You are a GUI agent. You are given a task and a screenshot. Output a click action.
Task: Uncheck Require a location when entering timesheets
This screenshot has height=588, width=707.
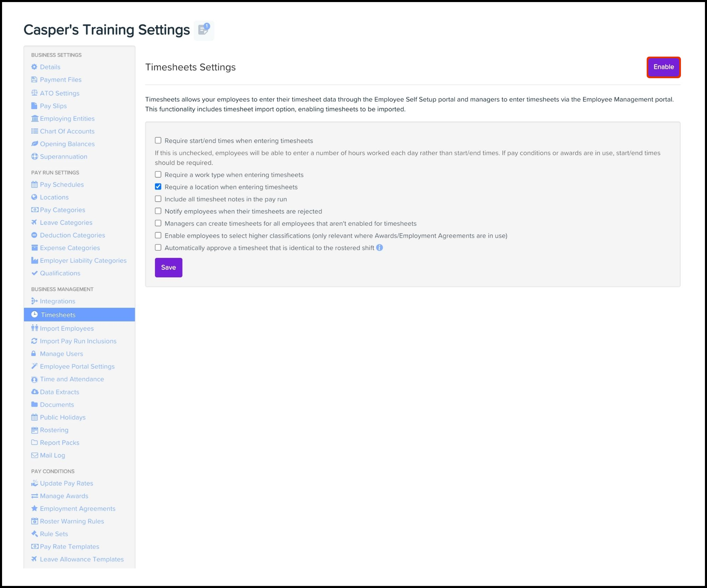158,187
